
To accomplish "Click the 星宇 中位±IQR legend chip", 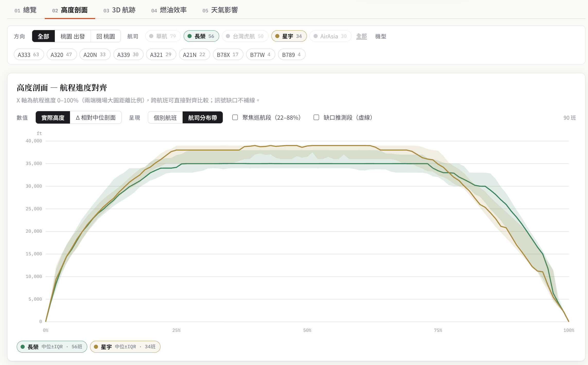I will (125, 347).
